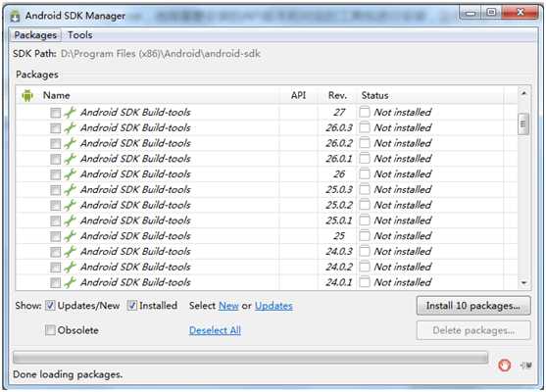The height and width of the screenshot is (392, 546).
Task: Select the Not installed status for revision 25.0.2
Action: click(403, 205)
